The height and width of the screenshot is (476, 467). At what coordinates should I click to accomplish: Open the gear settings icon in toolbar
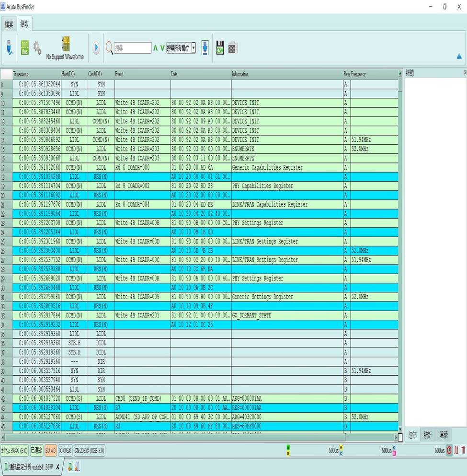[x=37, y=48]
